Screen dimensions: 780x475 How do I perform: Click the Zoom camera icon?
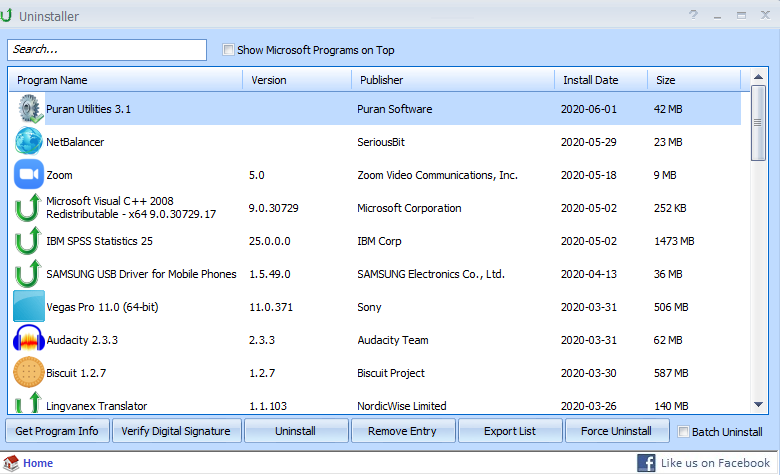pyautogui.click(x=28, y=175)
